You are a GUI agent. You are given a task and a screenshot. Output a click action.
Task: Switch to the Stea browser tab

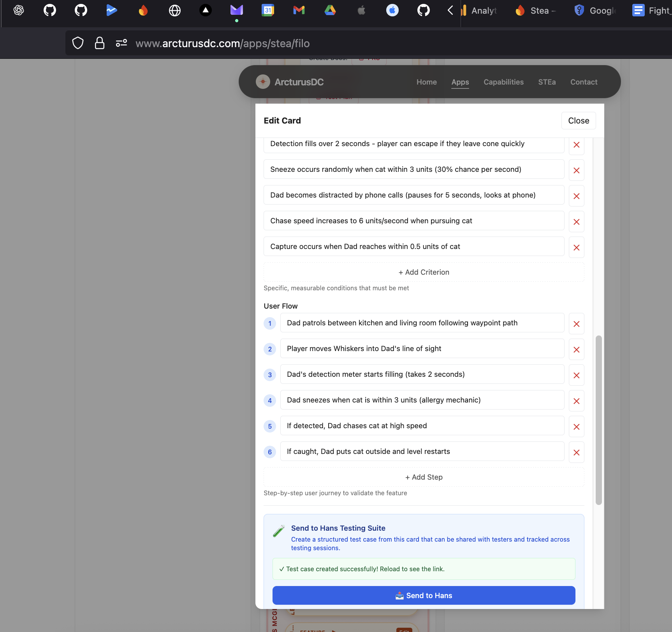(536, 11)
